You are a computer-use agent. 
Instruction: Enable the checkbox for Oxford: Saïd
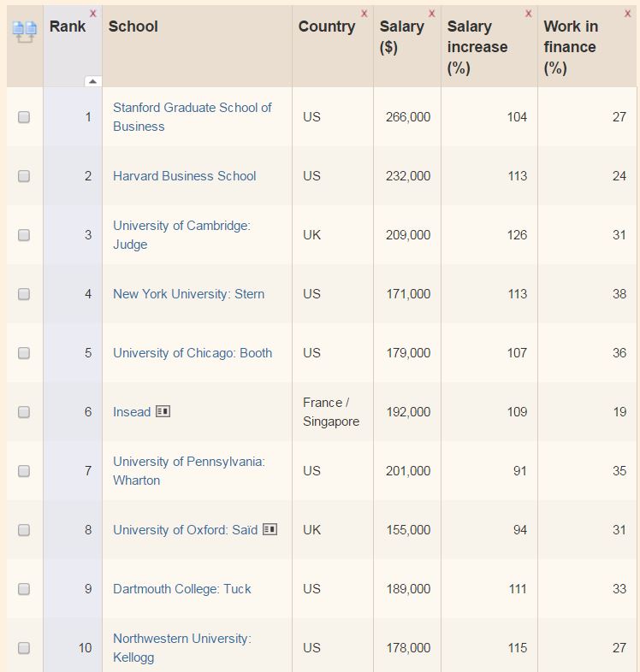tap(24, 530)
